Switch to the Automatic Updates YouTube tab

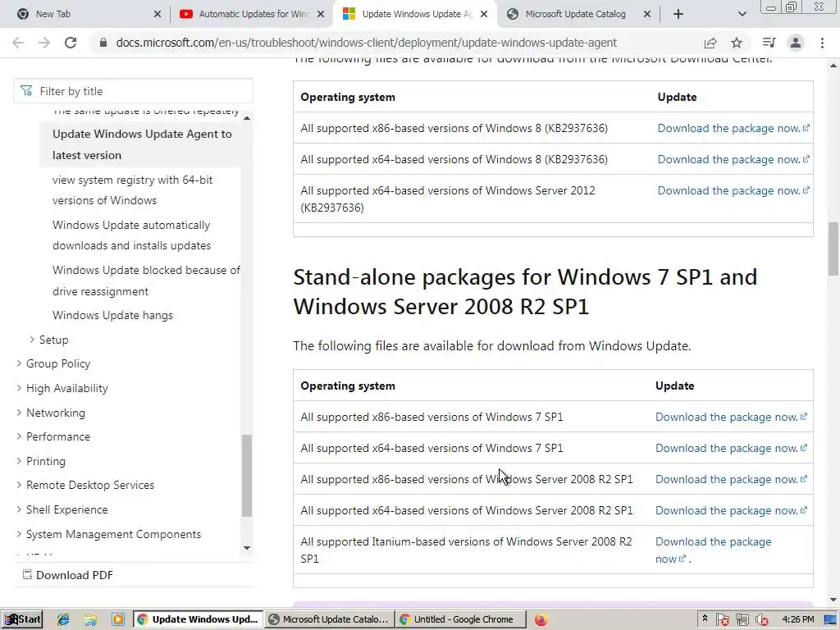pyautogui.click(x=252, y=14)
